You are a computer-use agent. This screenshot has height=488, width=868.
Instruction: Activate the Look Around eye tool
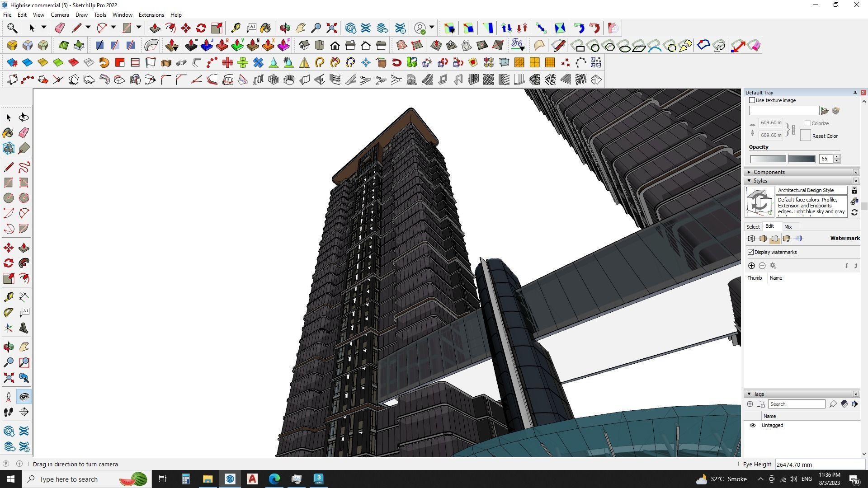click(24, 397)
